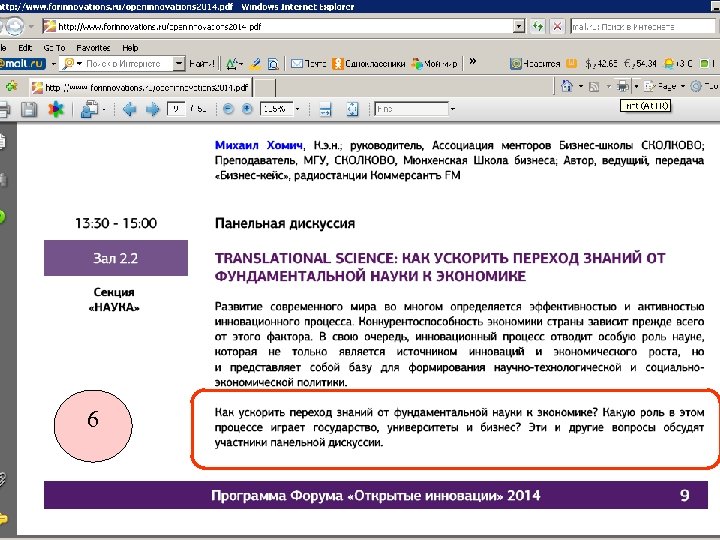The height and width of the screenshot is (540, 720).
Task: Click the @mail.ru logo button
Action: 22,64
